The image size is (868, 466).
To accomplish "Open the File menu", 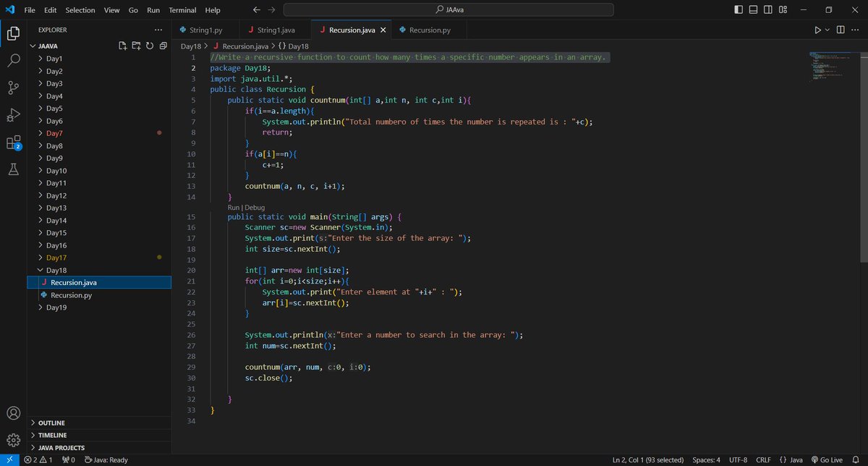I will (x=30, y=10).
